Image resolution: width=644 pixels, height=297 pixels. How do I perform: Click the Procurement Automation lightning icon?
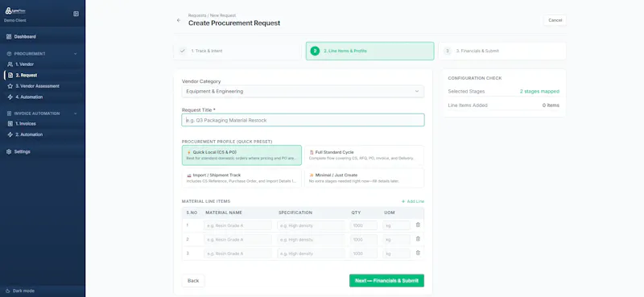pyautogui.click(x=10, y=97)
